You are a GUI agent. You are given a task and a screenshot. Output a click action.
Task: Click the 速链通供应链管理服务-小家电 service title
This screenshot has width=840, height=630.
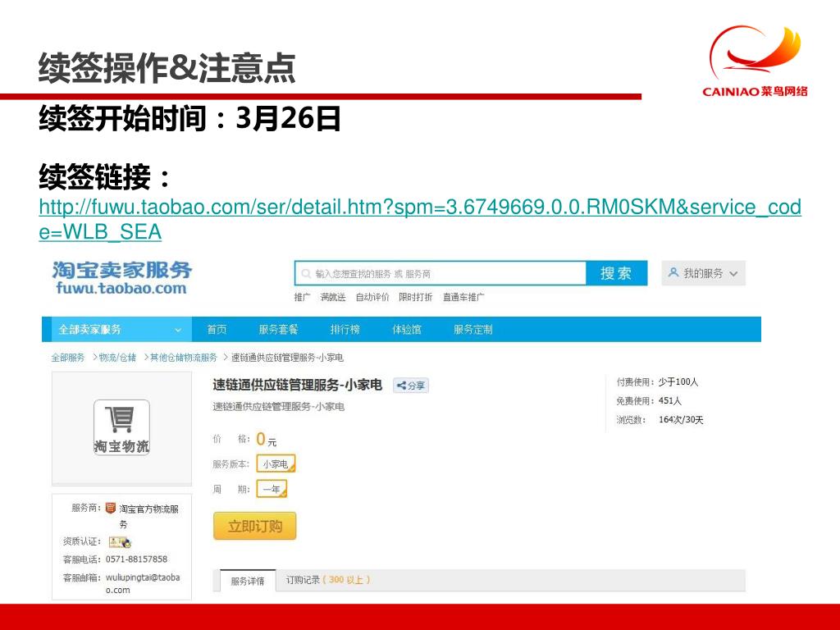pos(297,385)
